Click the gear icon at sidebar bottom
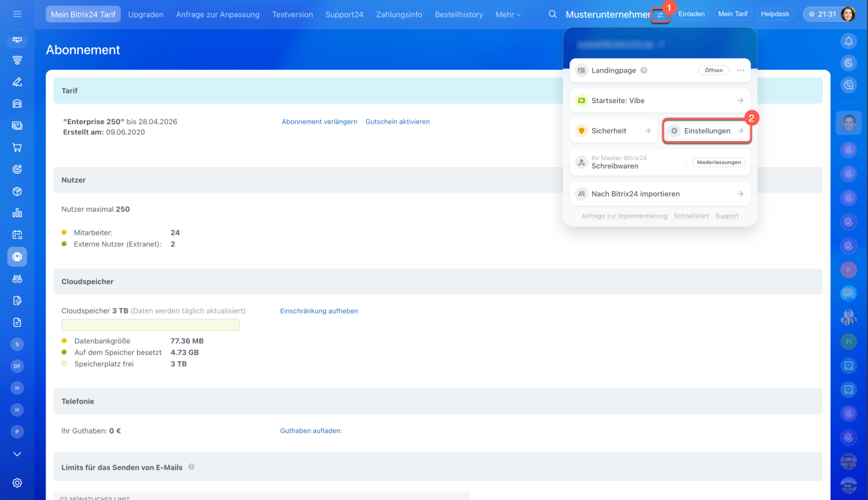This screenshot has width=868, height=500. (17, 483)
